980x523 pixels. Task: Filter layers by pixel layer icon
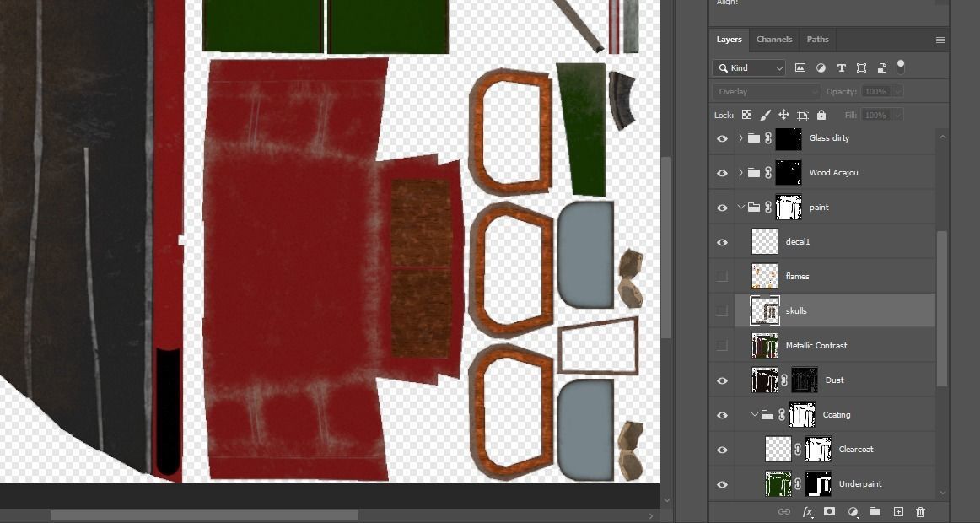tap(800, 68)
